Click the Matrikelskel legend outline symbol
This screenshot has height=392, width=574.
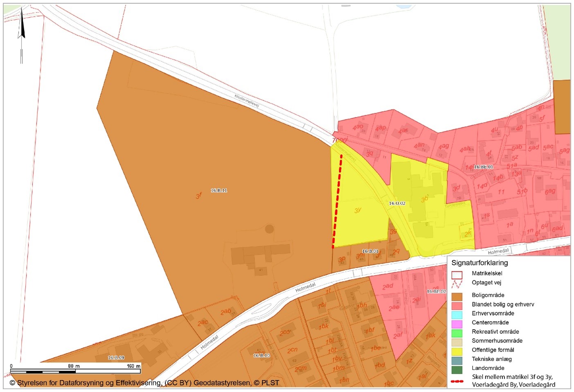click(457, 274)
